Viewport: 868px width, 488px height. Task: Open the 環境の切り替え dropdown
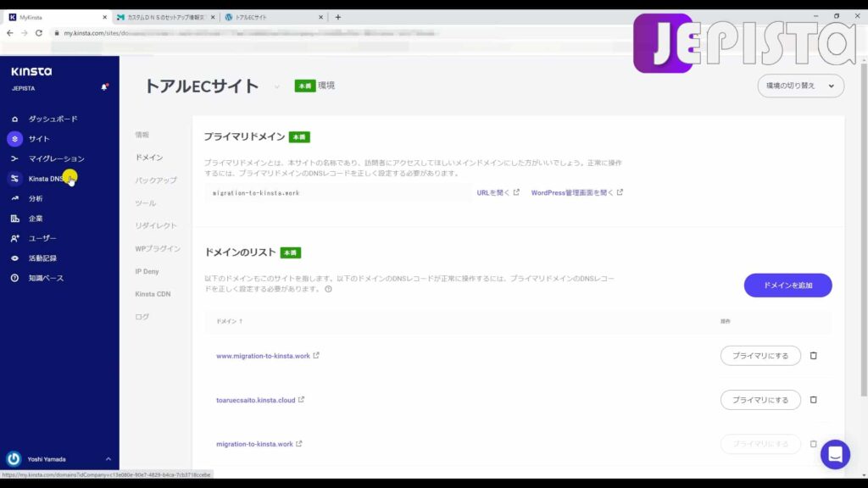pos(798,86)
